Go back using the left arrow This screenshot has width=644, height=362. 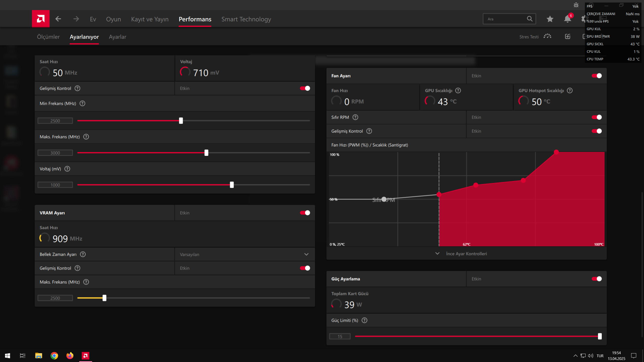[x=58, y=19]
